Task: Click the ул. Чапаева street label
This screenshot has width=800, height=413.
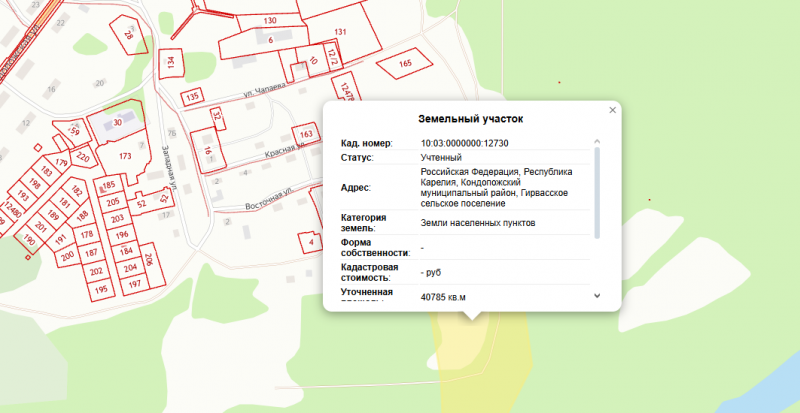Action: 264,91
